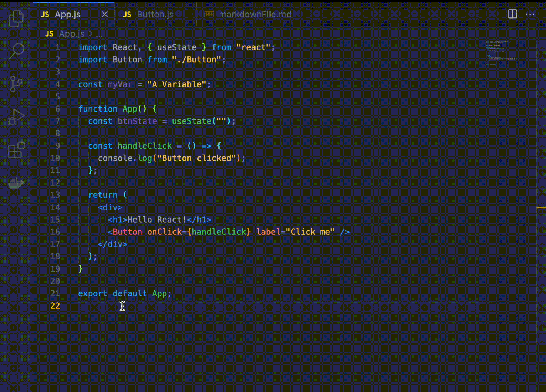The width and height of the screenshot is (546, 392).
Task: Switch to the Button.js tab
Action: (155, 14)
